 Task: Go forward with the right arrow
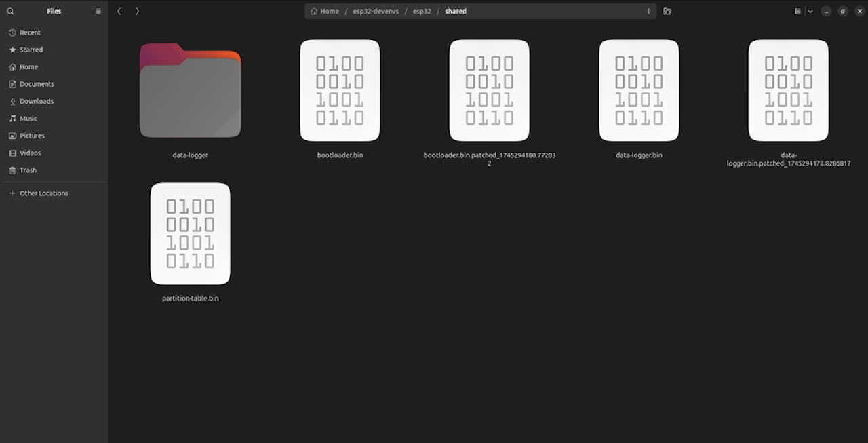click(138, 11)
